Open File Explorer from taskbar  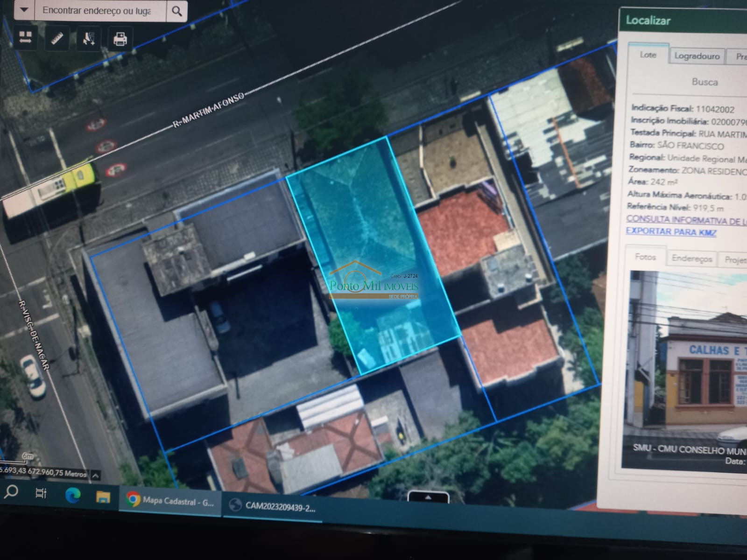click(103, 497)
